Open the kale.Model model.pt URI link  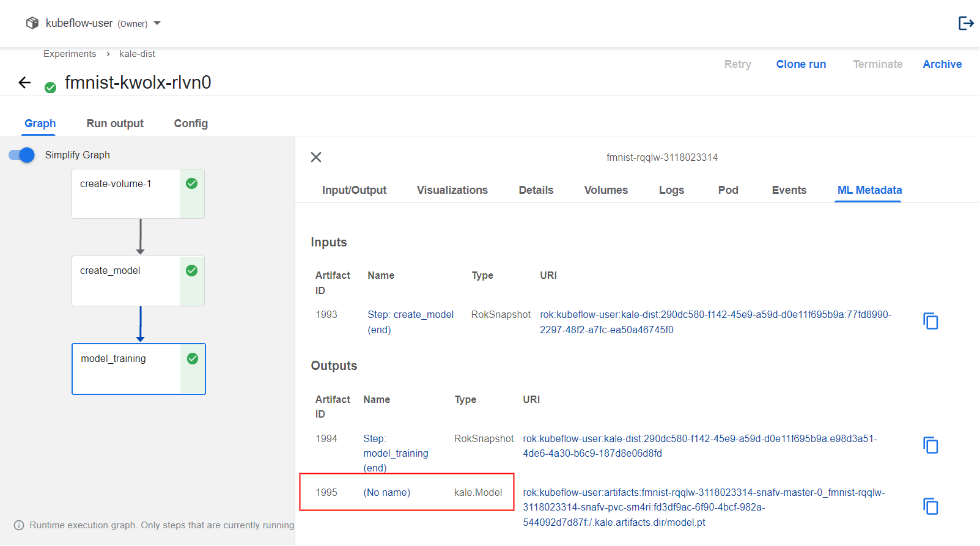point(703,507)
